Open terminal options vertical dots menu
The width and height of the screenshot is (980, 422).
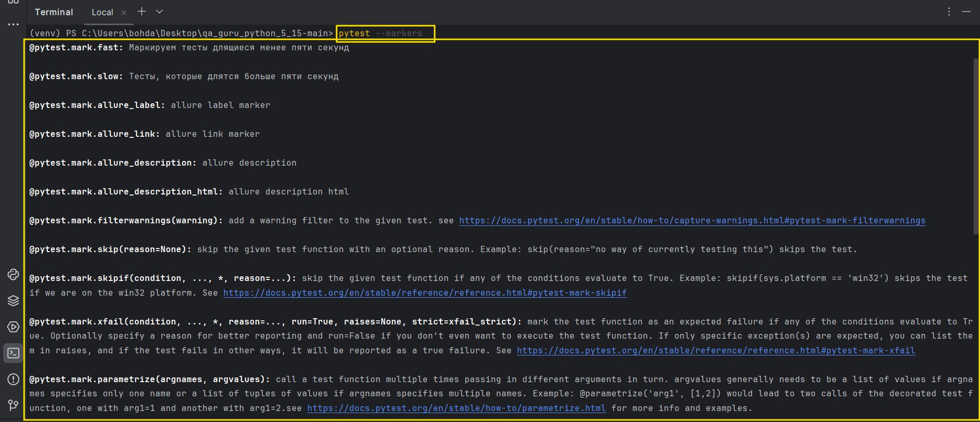(x=949, y=12)
